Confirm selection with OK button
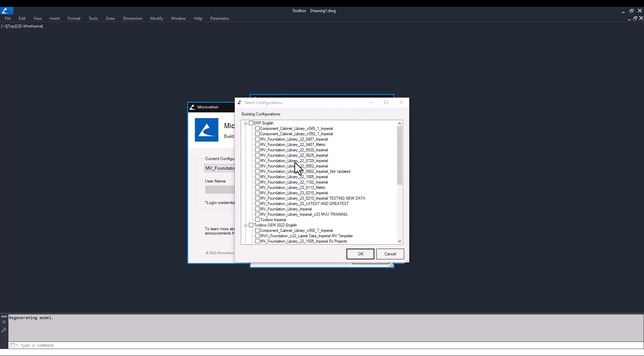 pos(360,254)
